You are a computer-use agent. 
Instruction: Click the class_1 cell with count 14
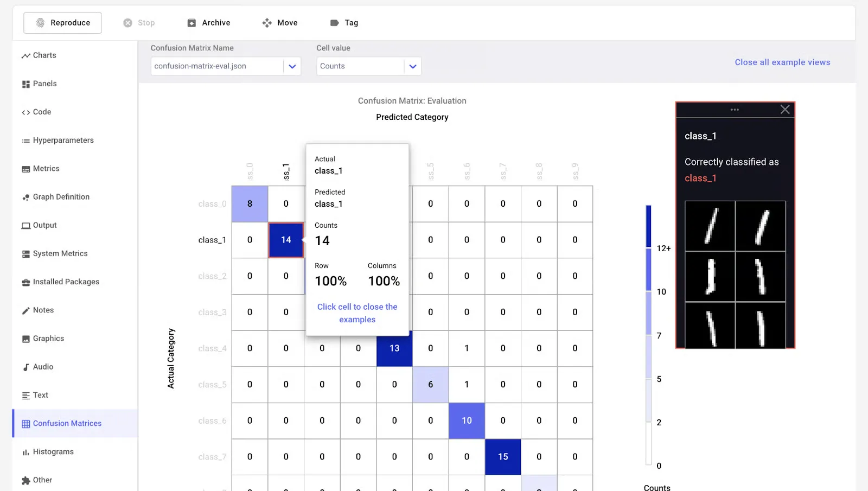point(286,240)
